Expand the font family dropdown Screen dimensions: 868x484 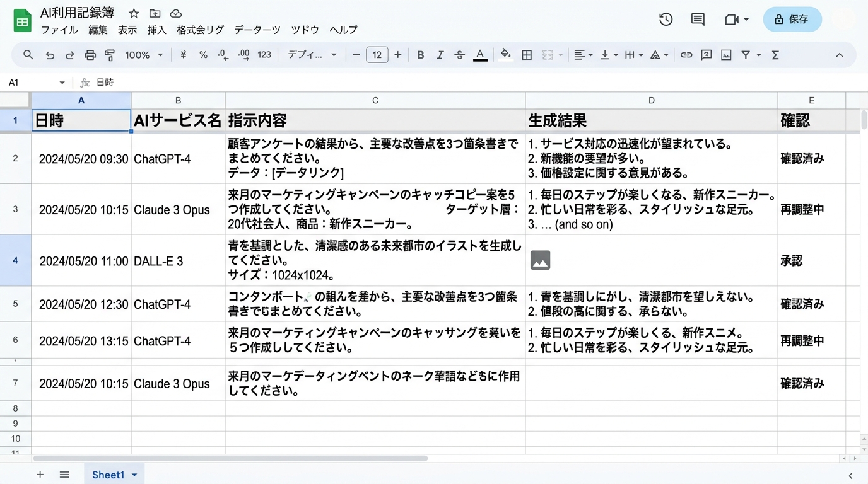point(312,55)
